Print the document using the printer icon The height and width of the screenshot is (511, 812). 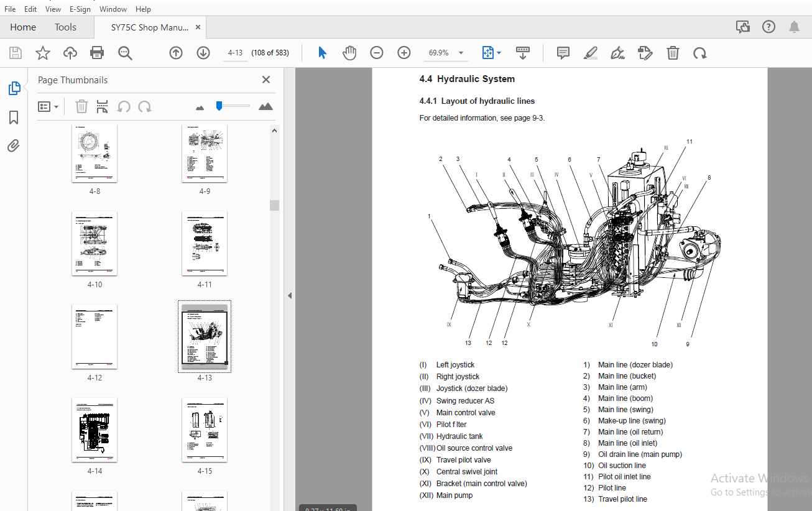pyautogui.click(x=97, y=53)
